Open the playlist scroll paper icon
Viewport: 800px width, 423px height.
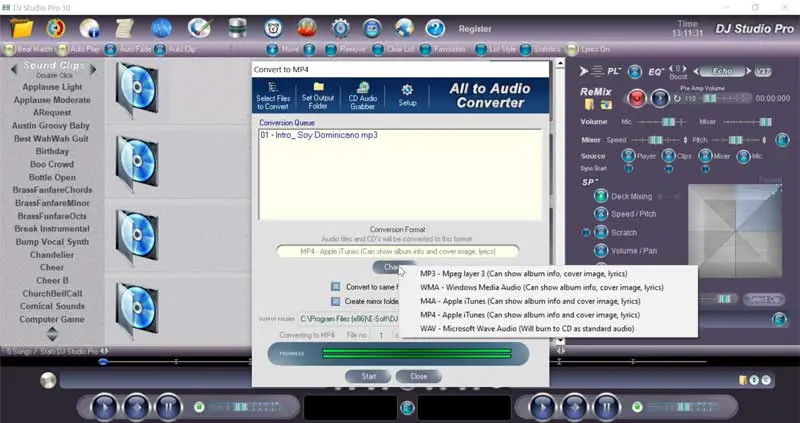click(124, 28)
